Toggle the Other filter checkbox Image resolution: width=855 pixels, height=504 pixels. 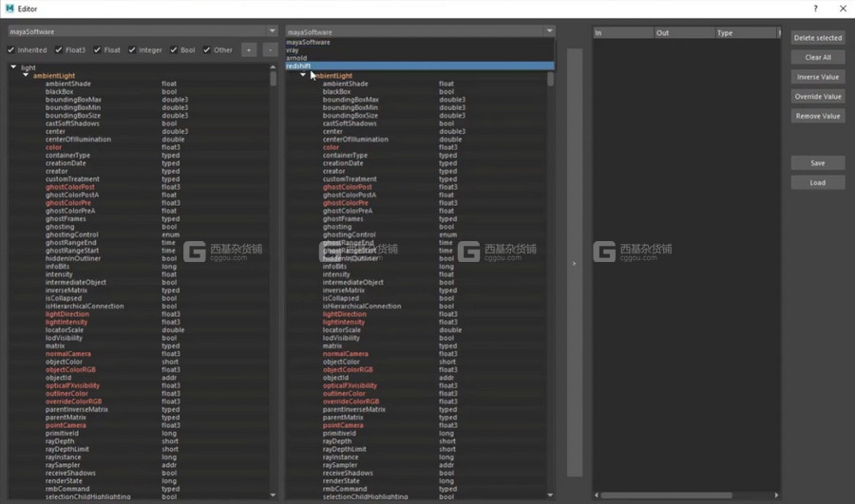pyautogui.click(x=207, y=49)
